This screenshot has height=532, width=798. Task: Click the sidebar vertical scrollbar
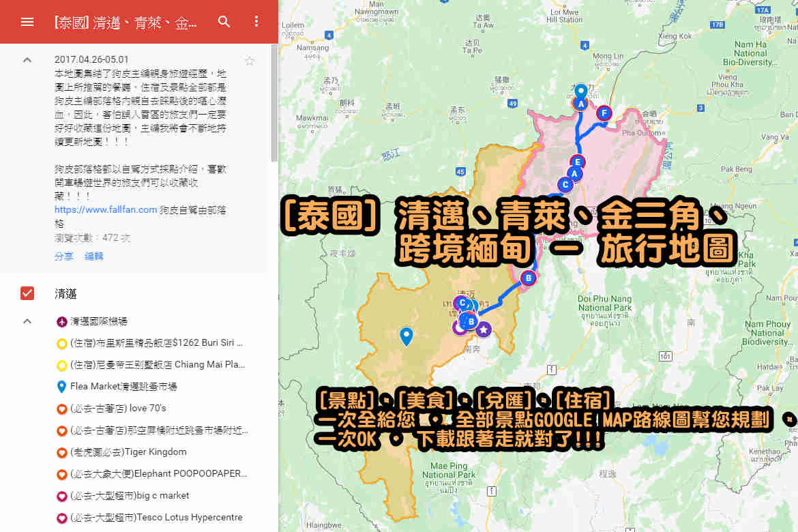tap(274, 102)
